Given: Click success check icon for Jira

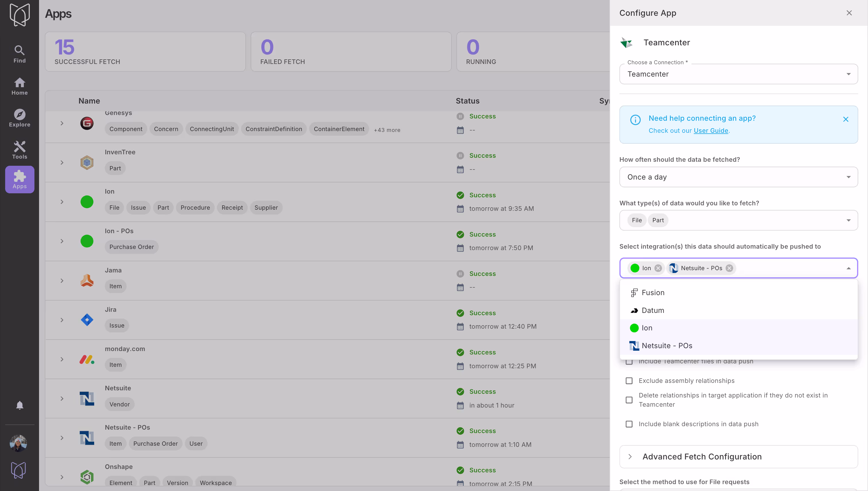Looking at the screenshot, I should [460, 313].
